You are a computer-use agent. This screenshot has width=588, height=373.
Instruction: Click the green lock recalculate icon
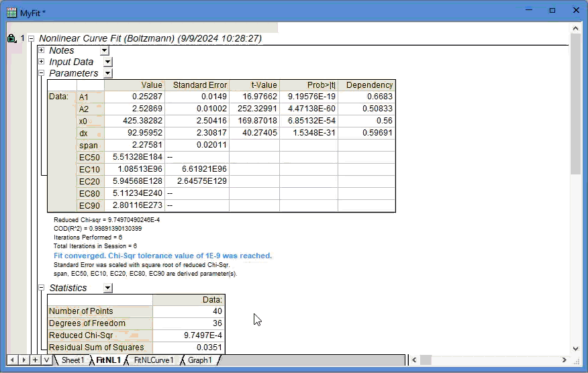coord(11,39)
